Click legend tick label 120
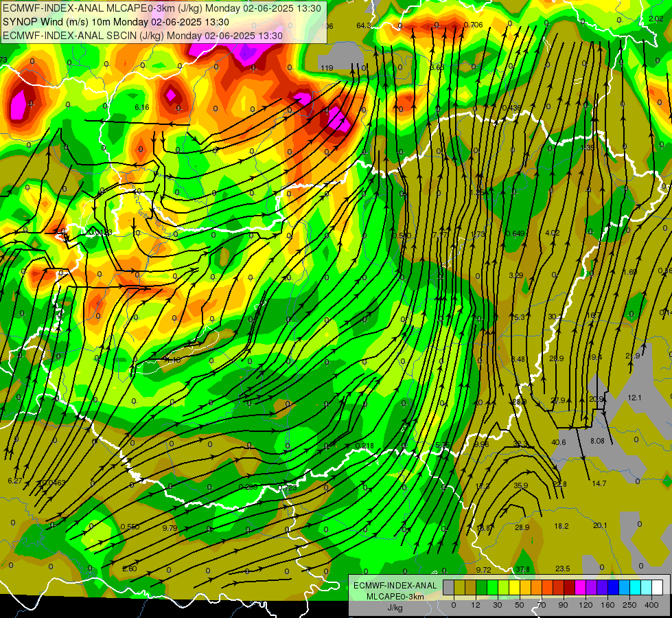 pyautogui.click(x=585, y=605)
